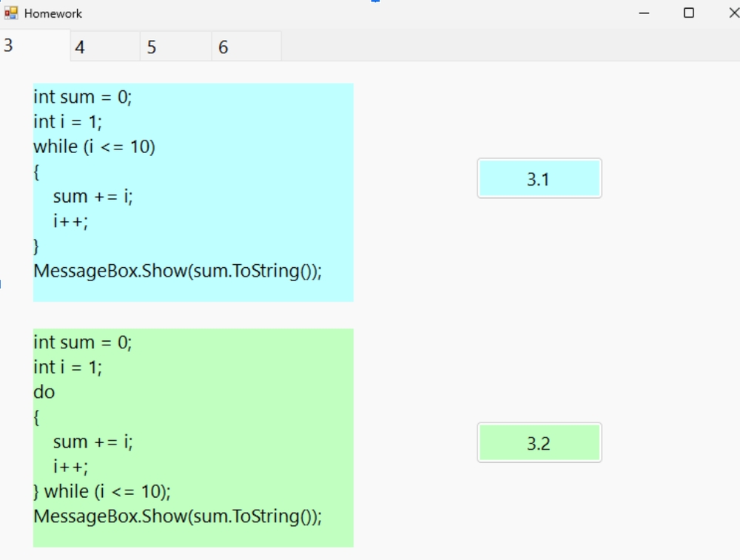Image resolution: width=740 pixels, height=560 pixels.
Task: Run the cyan 3.1 button
Action: click(x=539, y=178)
